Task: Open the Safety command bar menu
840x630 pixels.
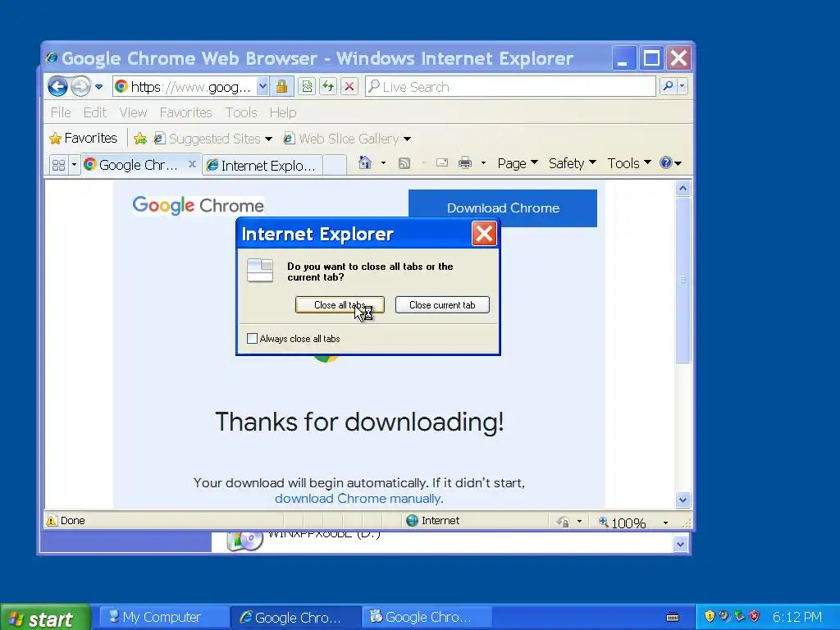Action: point(572,163)
